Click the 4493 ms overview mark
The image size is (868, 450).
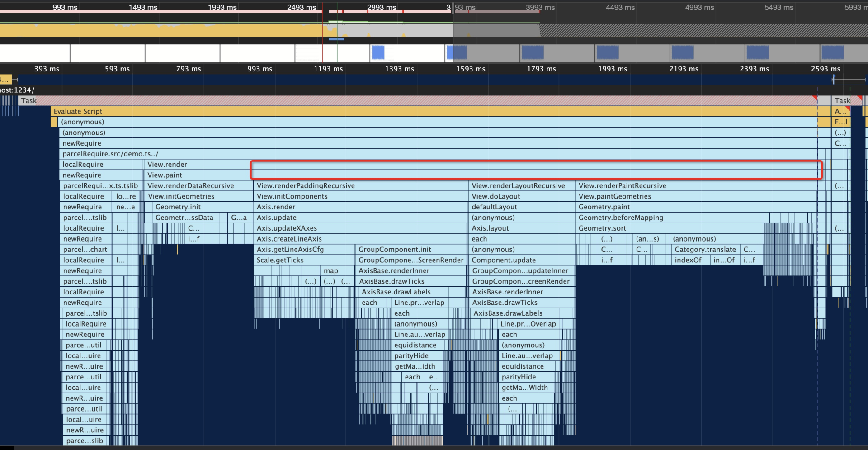coord(620,7)
